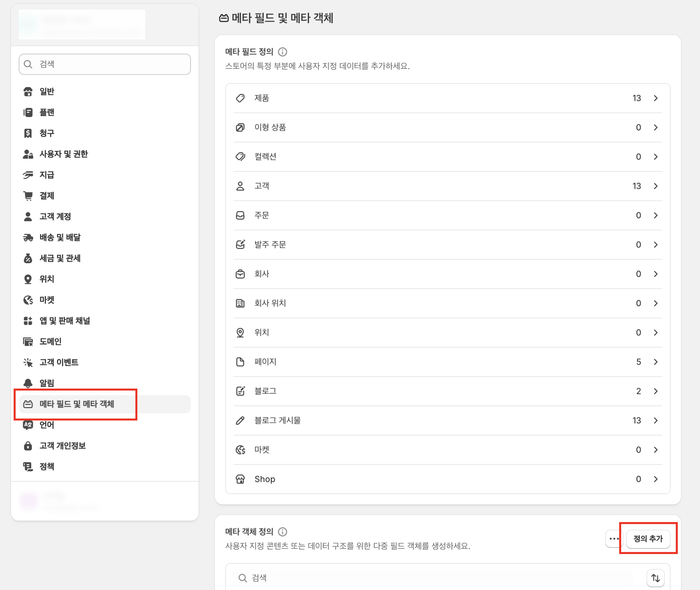
Task: Click the sort arrows icon button
Action: coord(655,578)
